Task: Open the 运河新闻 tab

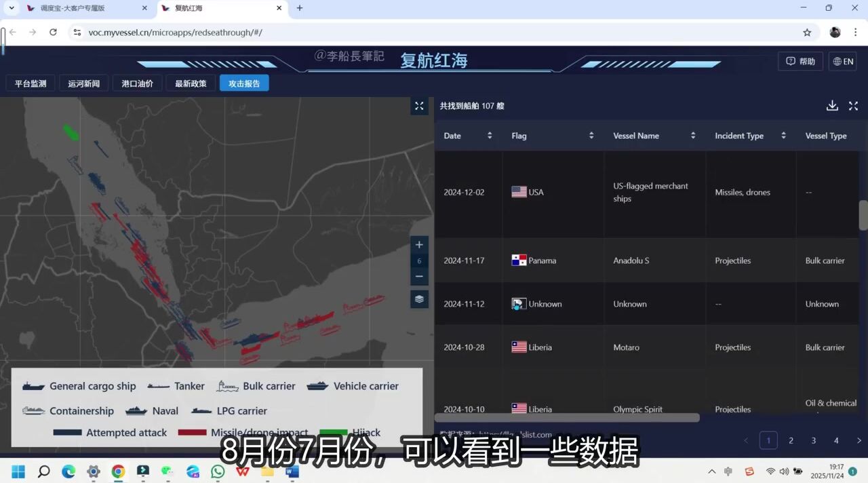Action: pyautogui.click(x=83, y=83)
